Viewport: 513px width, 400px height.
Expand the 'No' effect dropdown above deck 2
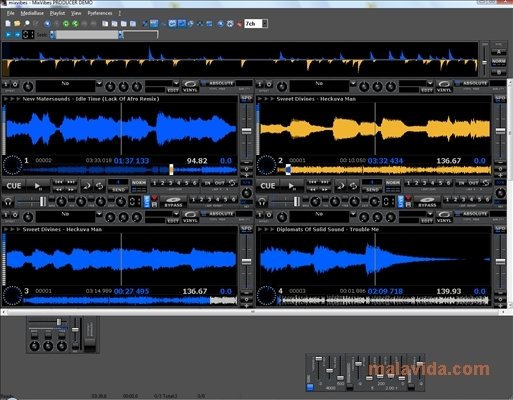tap(353, 83)
